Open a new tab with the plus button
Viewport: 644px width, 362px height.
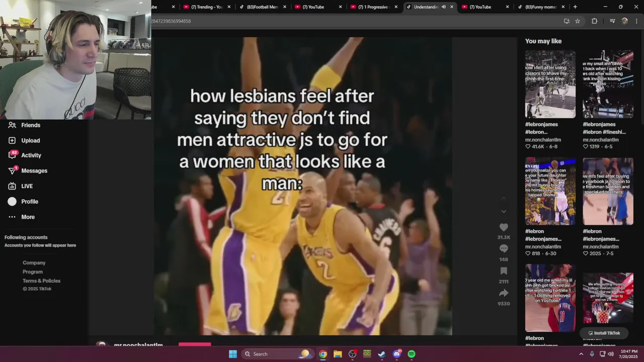(x=575, y=7)
